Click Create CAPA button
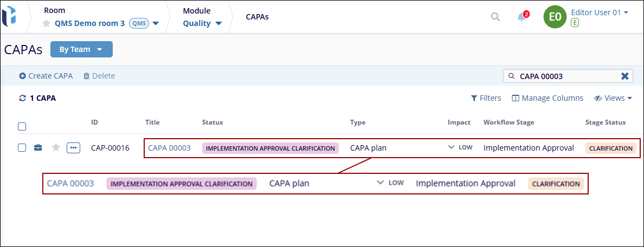Screen dimensions: 644x247 46,76
